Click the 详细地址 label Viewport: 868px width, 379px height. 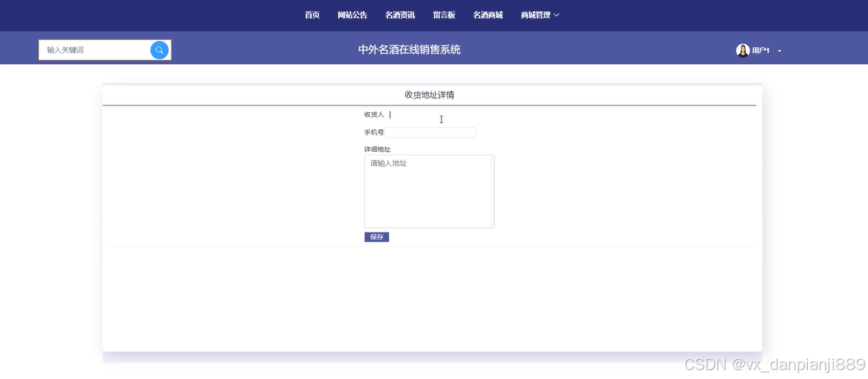[377, 149]
